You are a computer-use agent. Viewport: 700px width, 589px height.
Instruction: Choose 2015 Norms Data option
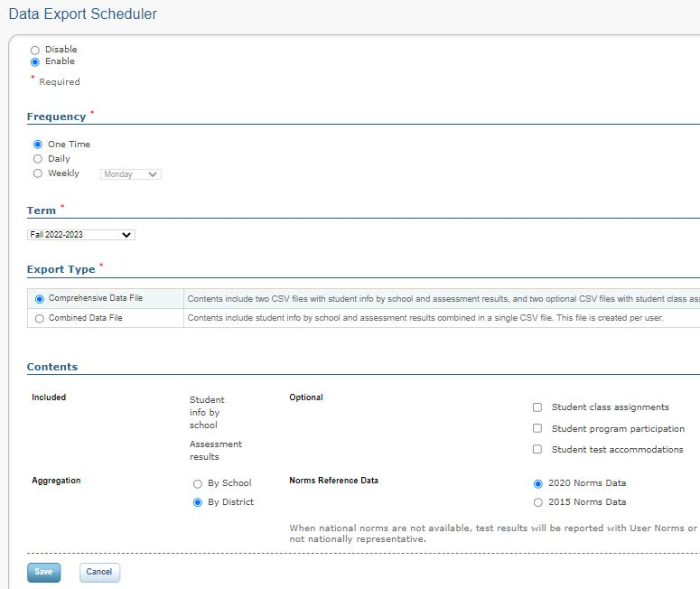pos(538,503)
